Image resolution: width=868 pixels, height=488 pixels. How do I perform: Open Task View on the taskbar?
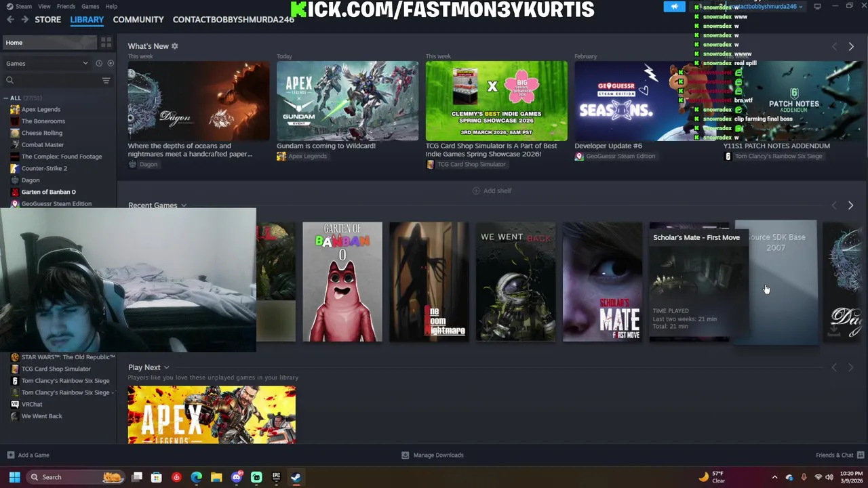coord(137,477)
